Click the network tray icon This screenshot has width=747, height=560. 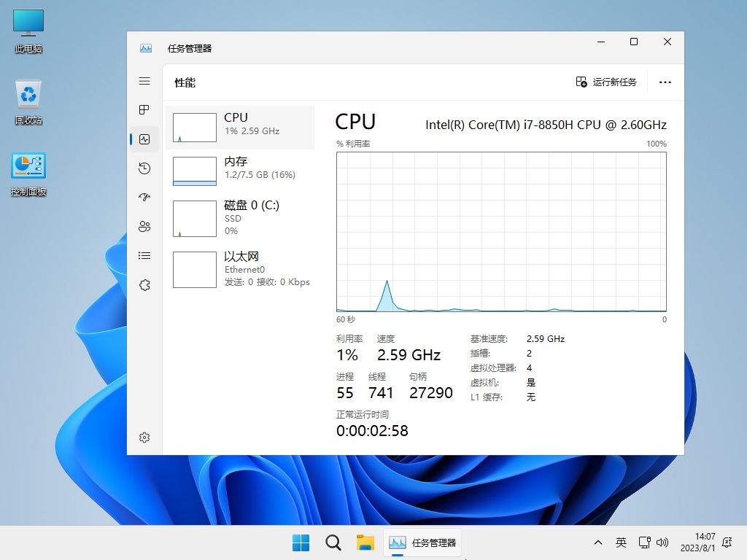tap(645, 542)
